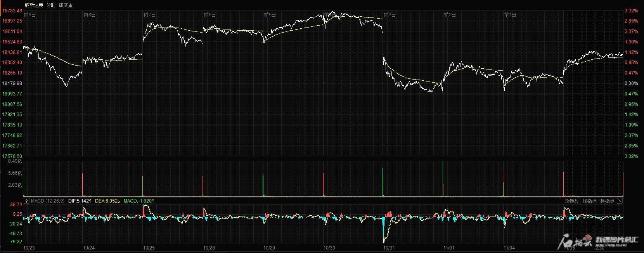Click the 10/31 date on time axis

[389, 248]
